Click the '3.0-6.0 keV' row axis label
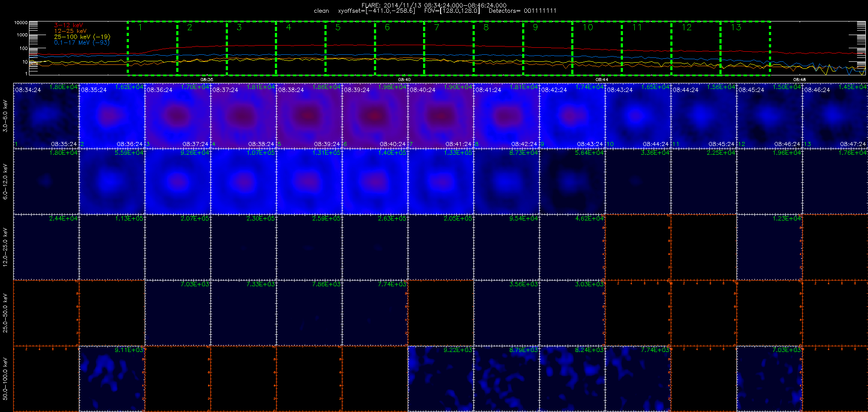Image resolution: width=868 pixels, height=412 pixels. coord(5,116)
